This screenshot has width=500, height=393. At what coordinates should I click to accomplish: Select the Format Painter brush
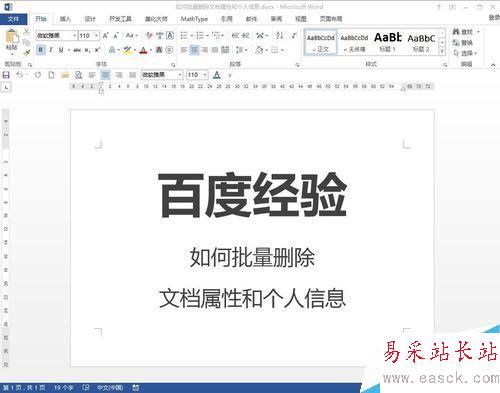tap(27, 52)
